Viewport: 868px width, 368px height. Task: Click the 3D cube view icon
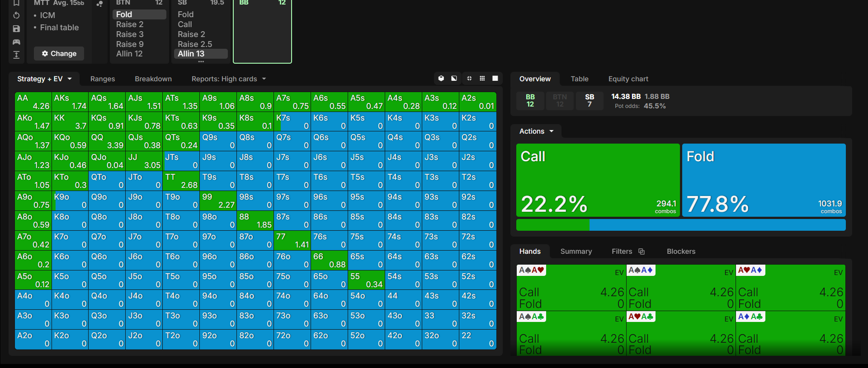click(441, 79)
